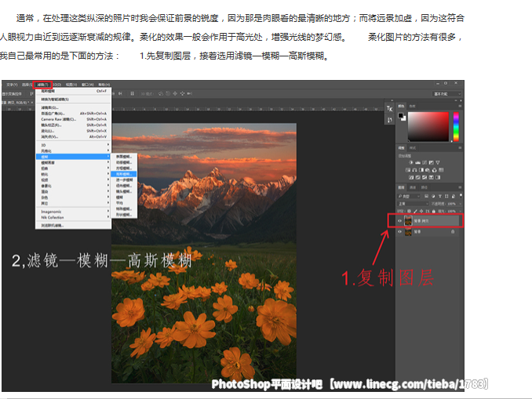Toggle the type layer filter (T)

440,196
